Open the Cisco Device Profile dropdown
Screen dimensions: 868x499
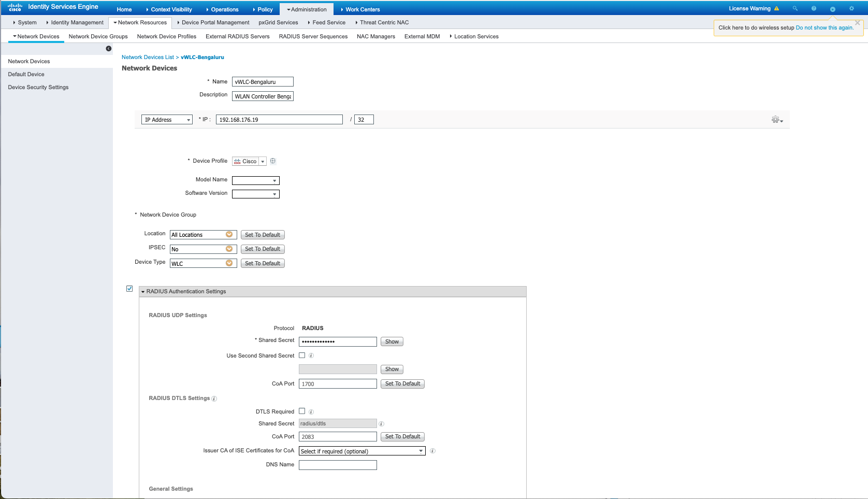point(249,161)
